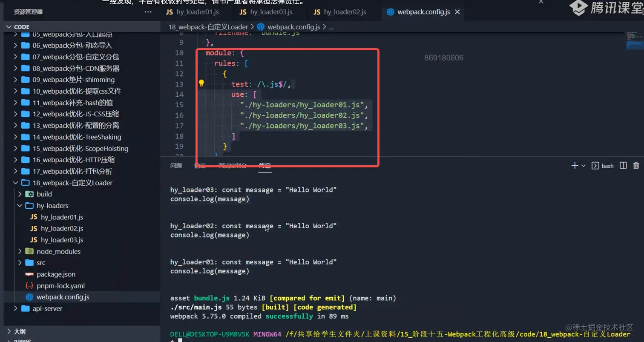Click the api-server folder icon
The image size is (644, 342).
click(x=25, y=308)
